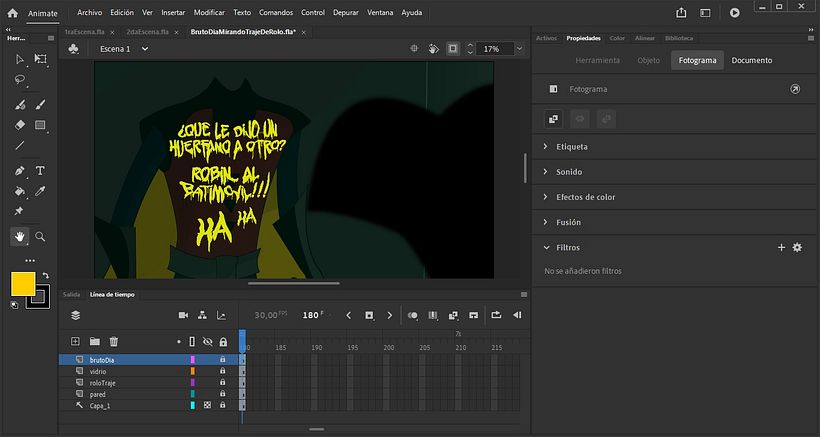
Task: Create a new layer folder
Action: pyautogui.click(x=95, y=341)
